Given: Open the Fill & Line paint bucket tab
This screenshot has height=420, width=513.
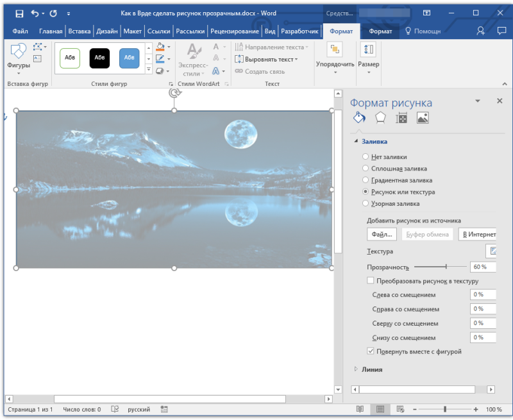Looking at the screenshot, I should [359, 118].
